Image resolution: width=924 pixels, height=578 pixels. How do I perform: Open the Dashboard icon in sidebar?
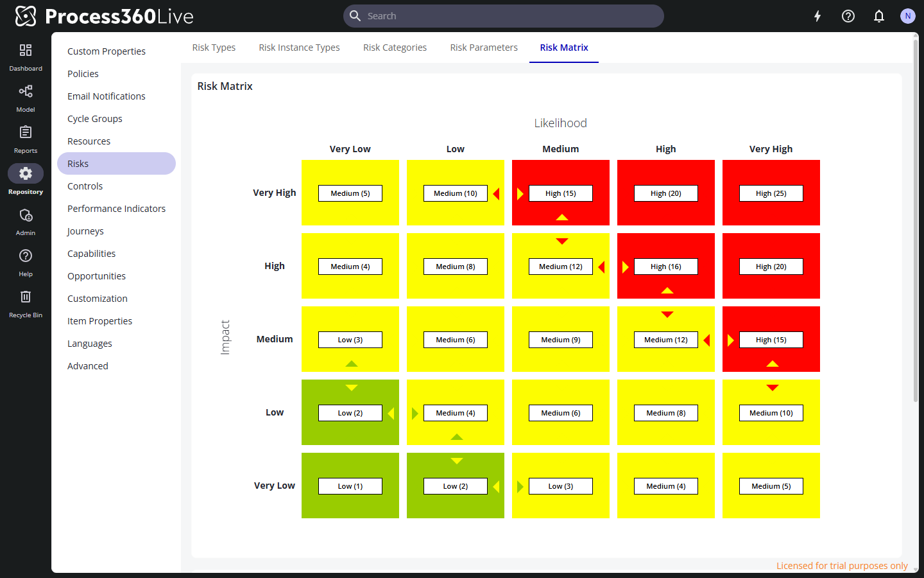(x=26, y=51)
